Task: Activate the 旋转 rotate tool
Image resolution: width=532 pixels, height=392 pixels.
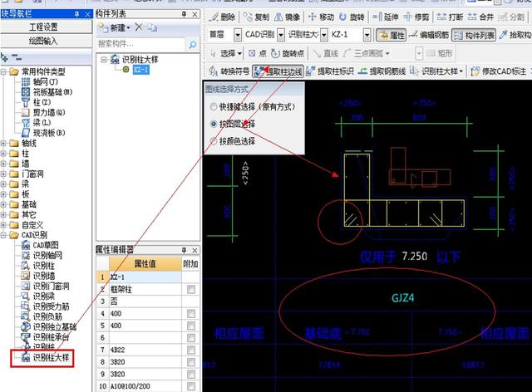Action: (354, 17)
